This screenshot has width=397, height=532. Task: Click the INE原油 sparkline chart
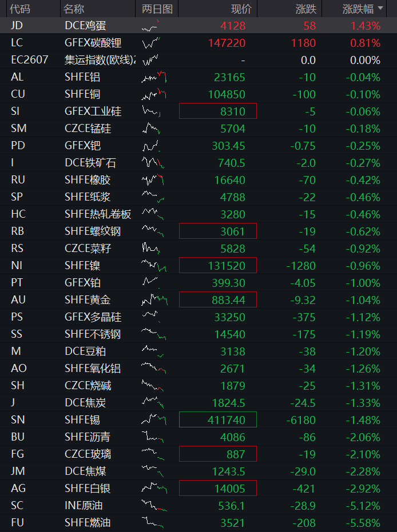click(x=154, y=506)
